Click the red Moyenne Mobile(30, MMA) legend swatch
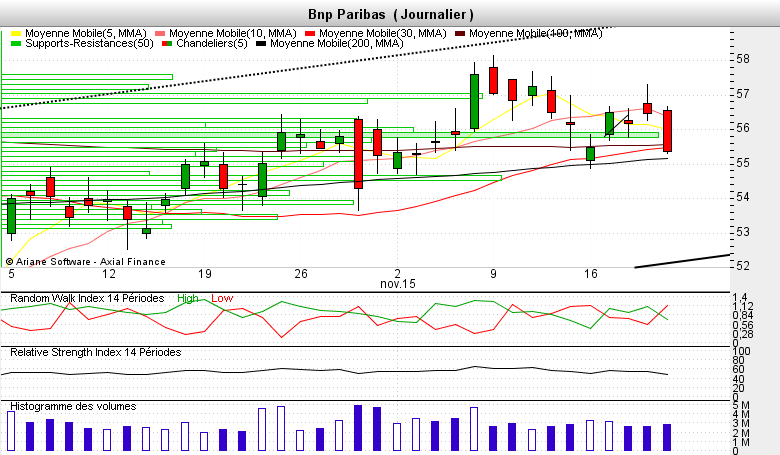 pos(310,34)
